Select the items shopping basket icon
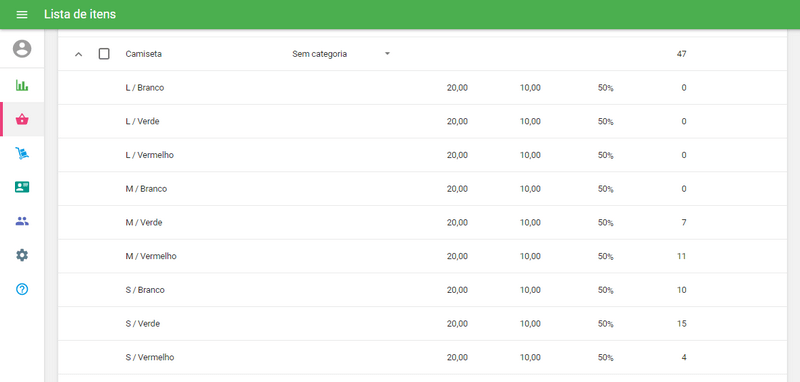The image size is (800, 382). 22,119
